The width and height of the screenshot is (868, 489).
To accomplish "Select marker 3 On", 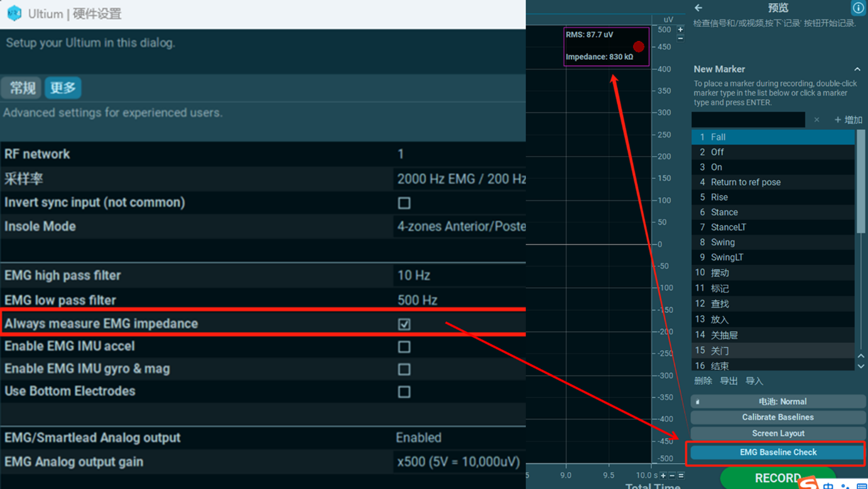I will tap(773, 167).
